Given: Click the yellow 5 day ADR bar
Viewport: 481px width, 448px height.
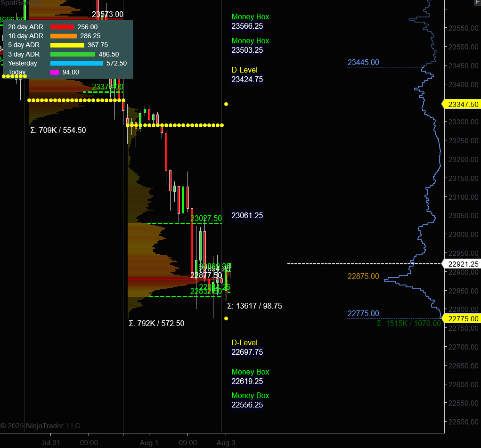Looking at the screenshot, I should point(67,45).
